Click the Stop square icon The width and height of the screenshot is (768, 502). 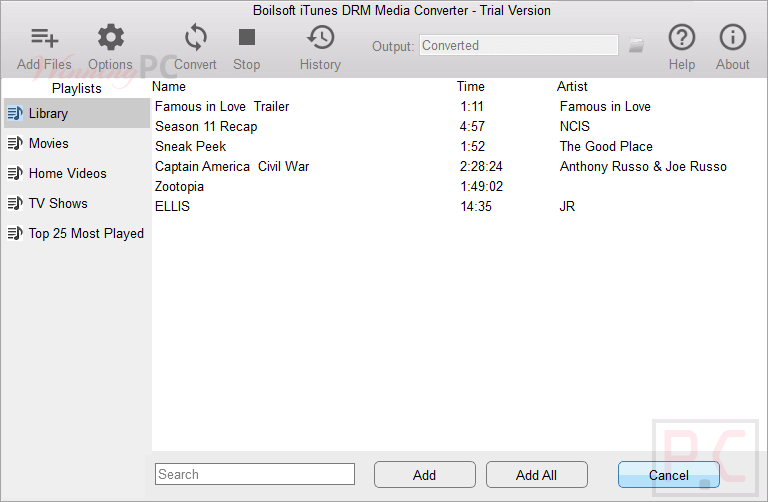coord(247,37)
